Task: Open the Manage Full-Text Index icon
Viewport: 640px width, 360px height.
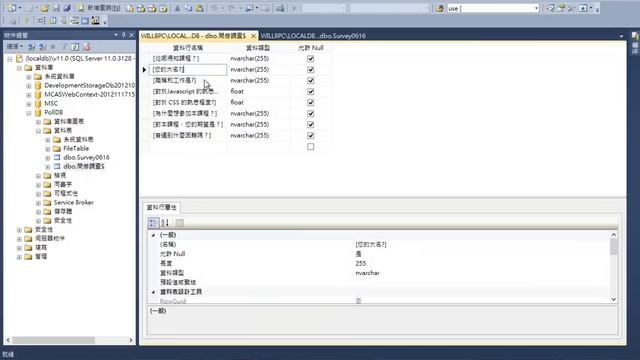Action: [x=63, y=20]
